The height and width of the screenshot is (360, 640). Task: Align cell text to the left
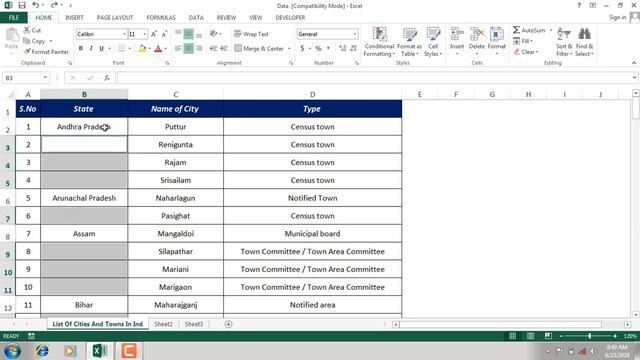pyautogui.click(x=178, y=49)
